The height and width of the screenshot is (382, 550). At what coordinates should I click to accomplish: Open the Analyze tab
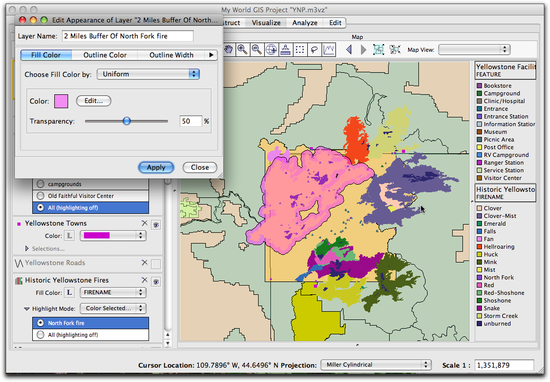pos(304,23)
